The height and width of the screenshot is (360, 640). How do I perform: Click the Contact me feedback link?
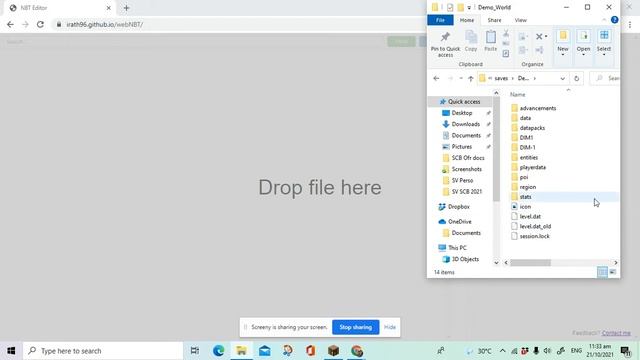[x=616, y=333]
